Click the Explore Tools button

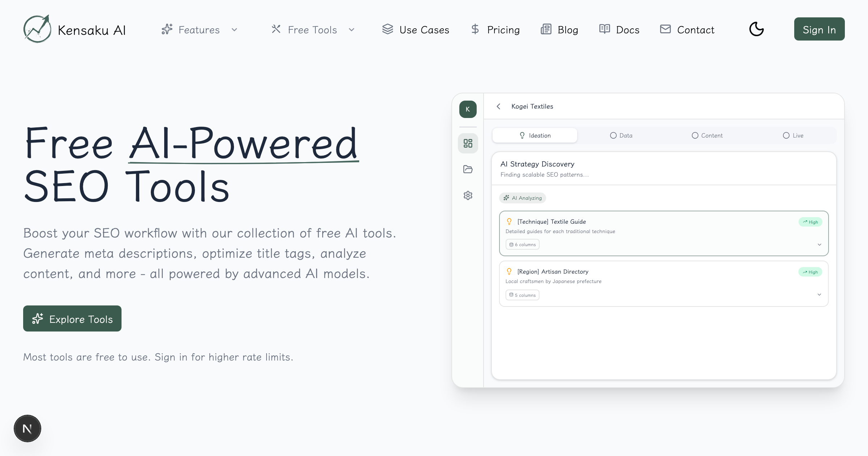tap(72, 318)
